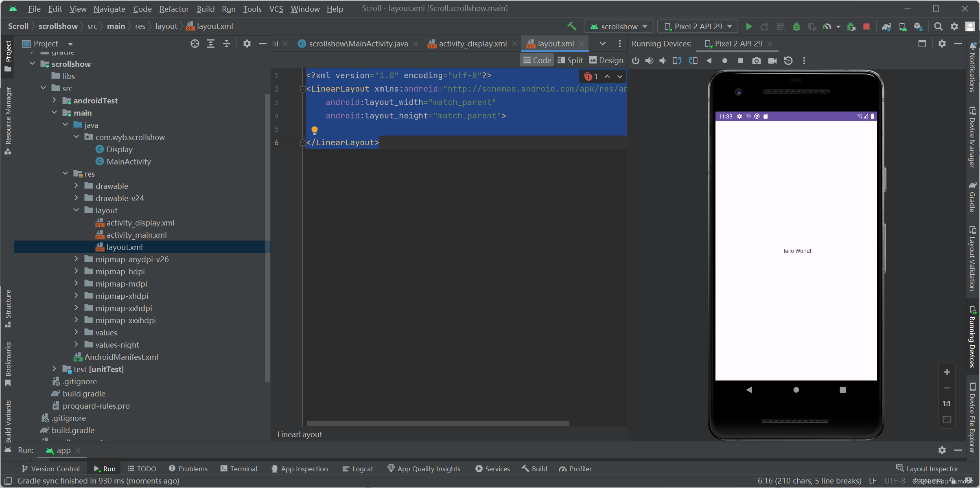The height and width of the screenshot is (488, 980).
Task: Lower emulator volume icon
Action: tap(663, 61)
